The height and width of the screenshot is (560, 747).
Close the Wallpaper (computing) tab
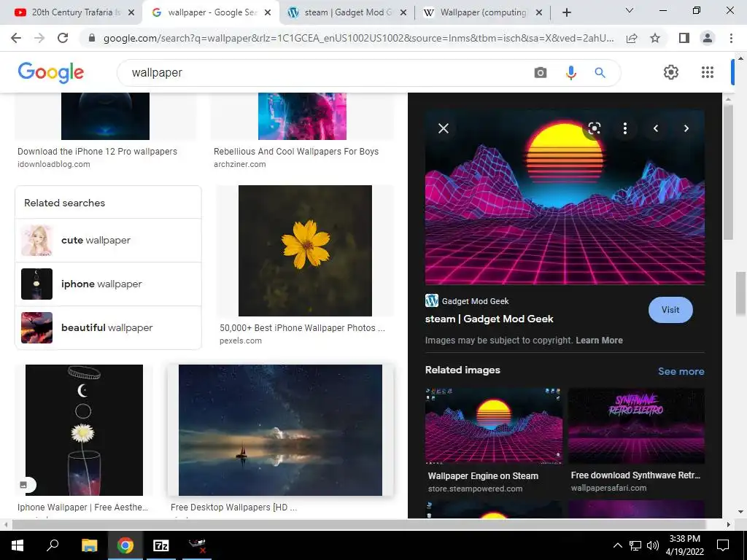(x=539, y=13)
